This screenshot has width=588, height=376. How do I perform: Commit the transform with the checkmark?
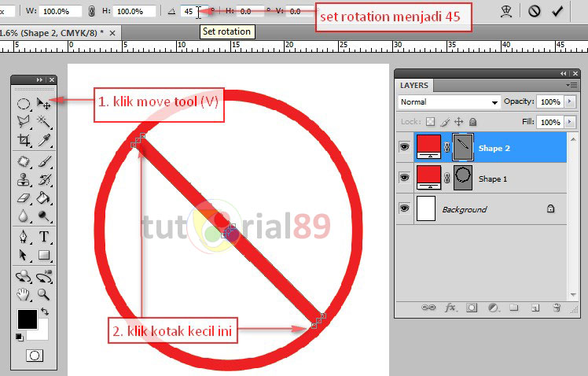tap(557, 11)
